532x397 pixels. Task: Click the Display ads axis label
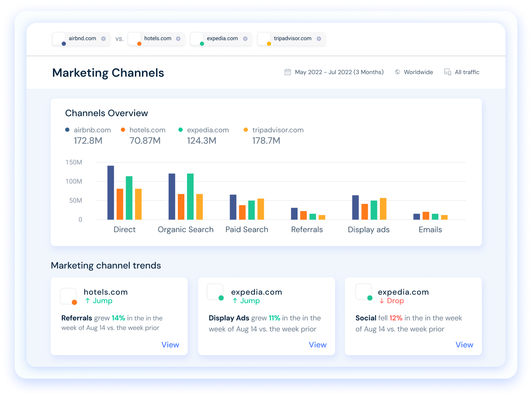[x=369, y=230]
